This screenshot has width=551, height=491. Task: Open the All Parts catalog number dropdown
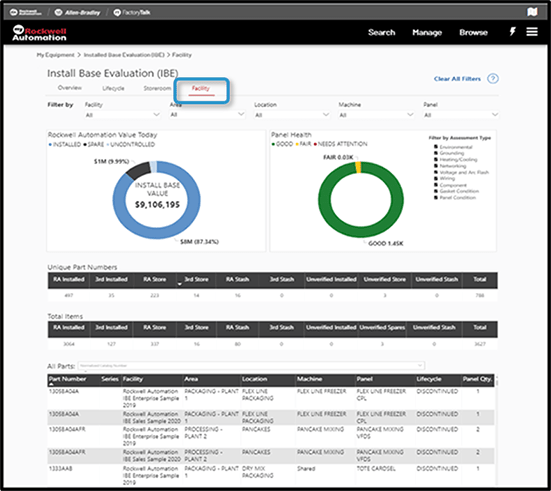(251, 366)
